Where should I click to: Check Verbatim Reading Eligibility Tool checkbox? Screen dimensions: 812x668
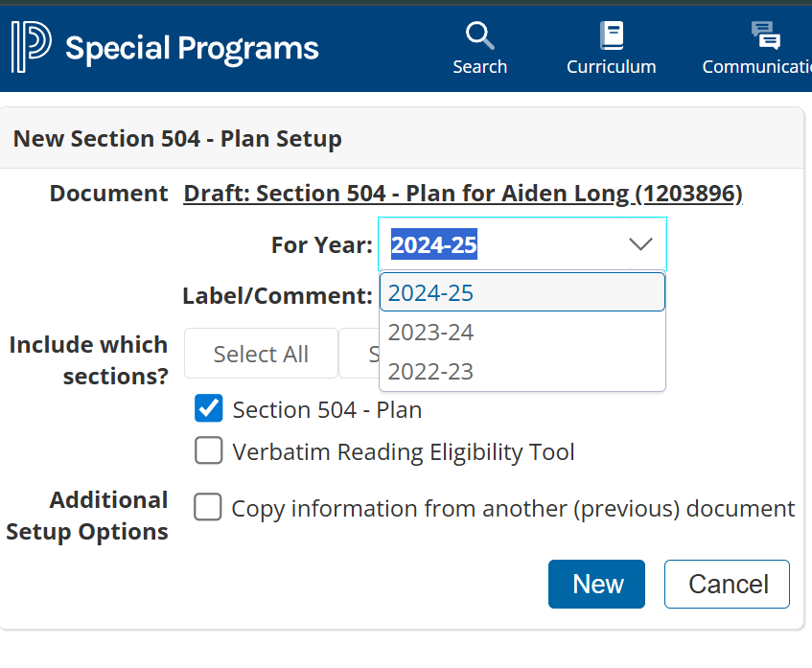tap(209, 451)
